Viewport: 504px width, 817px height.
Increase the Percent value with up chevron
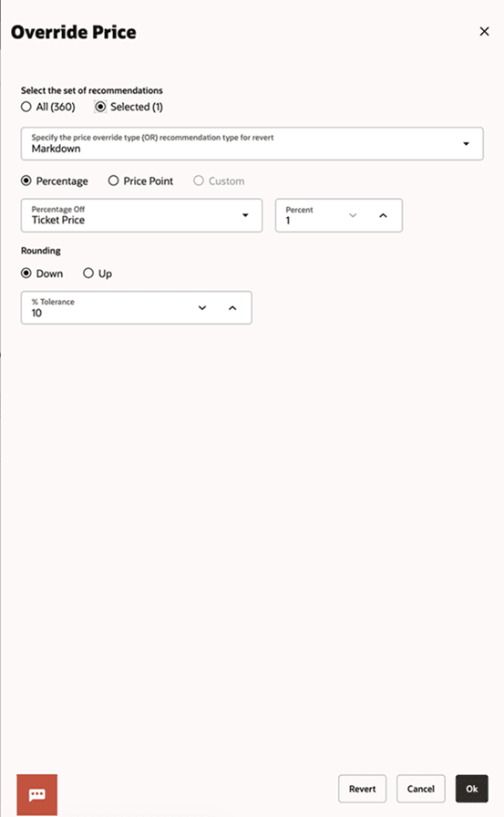coord(383,215)
